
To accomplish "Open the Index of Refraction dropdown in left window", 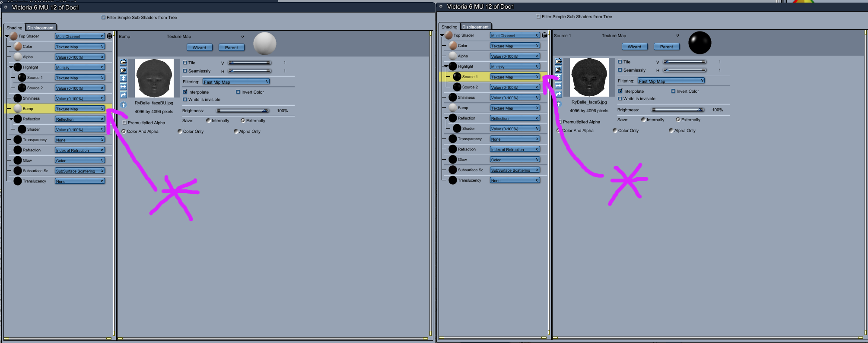I will point(80,150).
